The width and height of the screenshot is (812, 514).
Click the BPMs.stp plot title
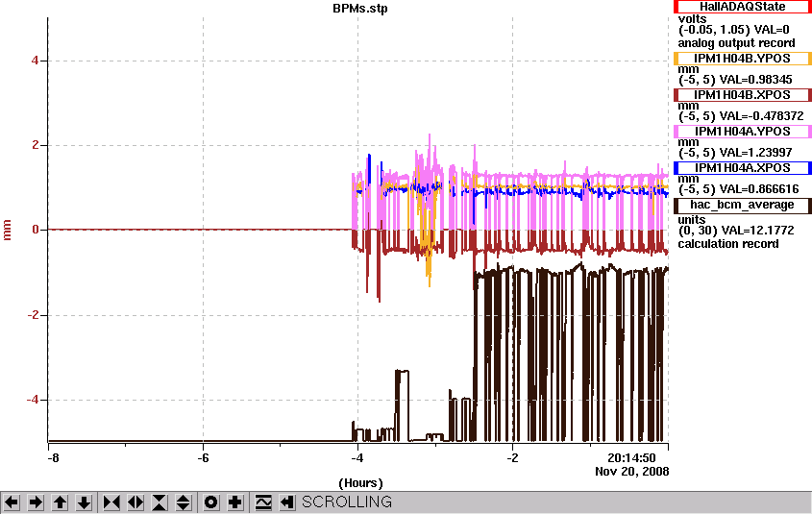360,9
